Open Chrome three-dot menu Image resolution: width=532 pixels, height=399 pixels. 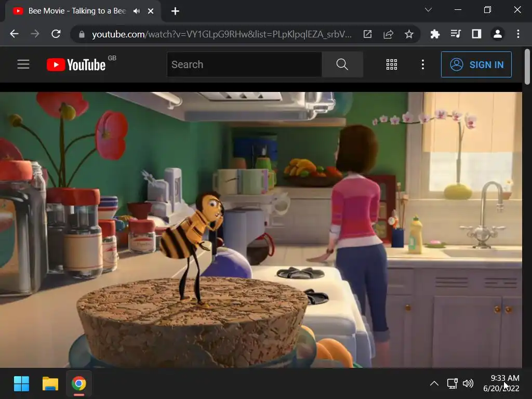tap(518, 34)
